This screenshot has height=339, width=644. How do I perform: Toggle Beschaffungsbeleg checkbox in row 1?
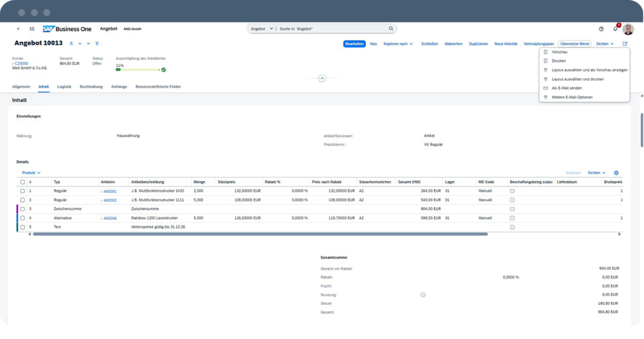(512, 191)
